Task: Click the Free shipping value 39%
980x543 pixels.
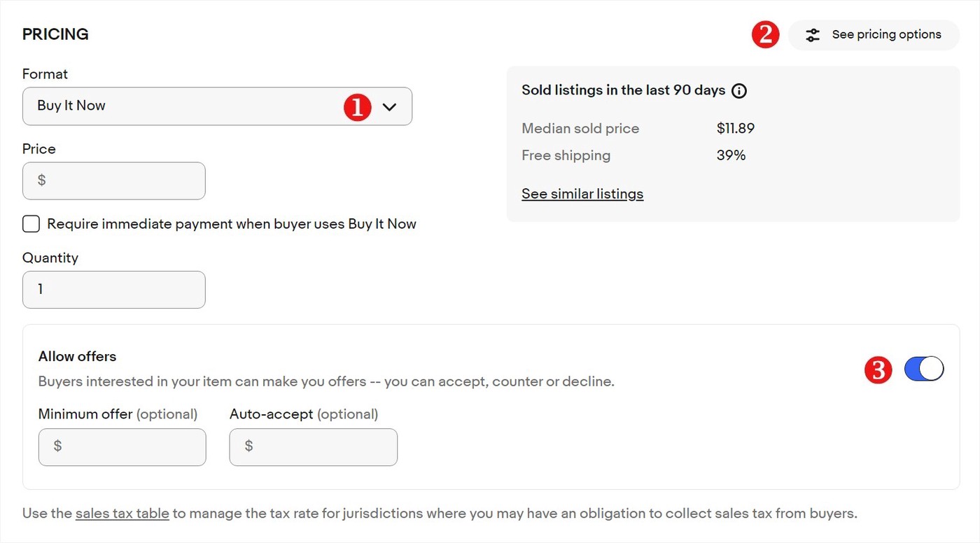Action: [x=731, y=155]
